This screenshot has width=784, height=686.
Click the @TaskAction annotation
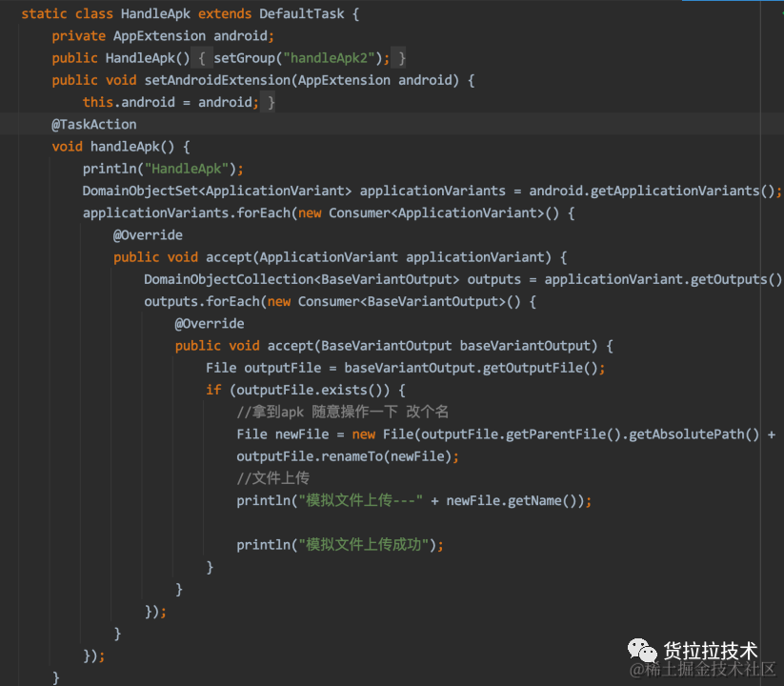94,124
